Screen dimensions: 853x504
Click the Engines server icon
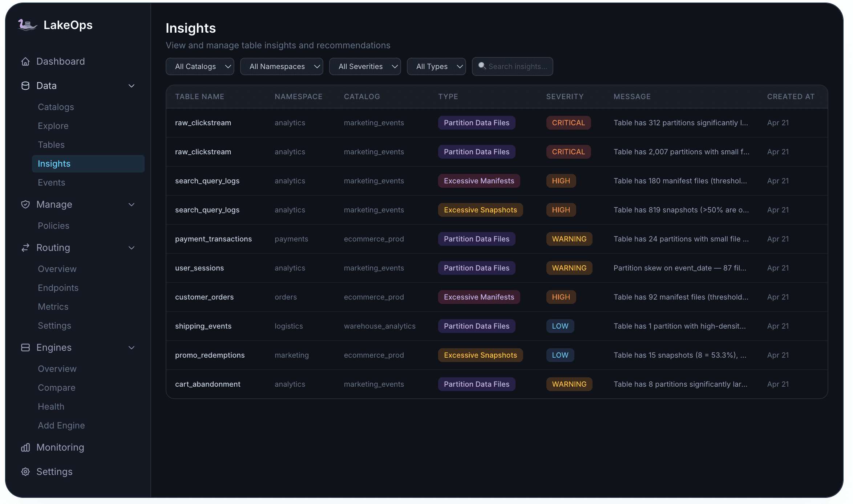pos(25,347)
